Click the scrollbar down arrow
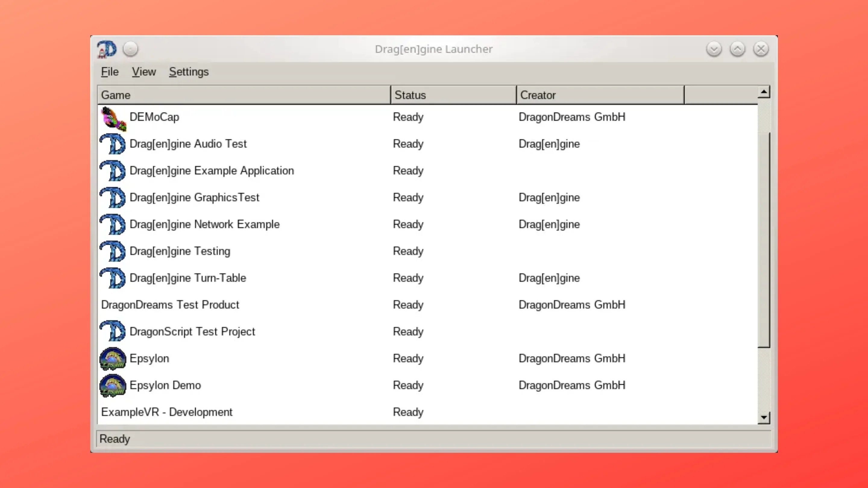 (763, 418)
